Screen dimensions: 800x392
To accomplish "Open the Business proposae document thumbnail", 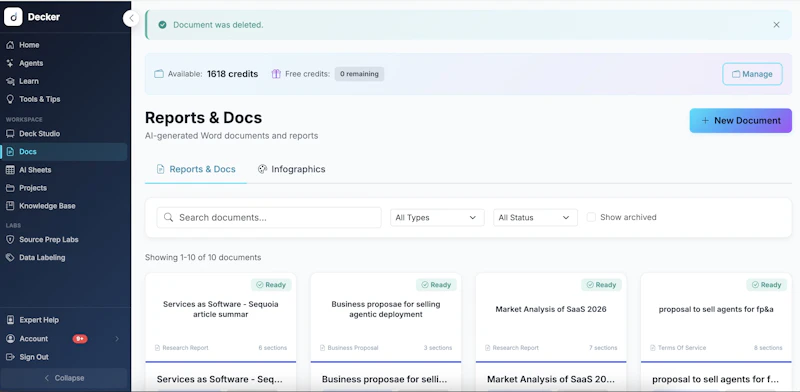I will [x=386, y=317].
